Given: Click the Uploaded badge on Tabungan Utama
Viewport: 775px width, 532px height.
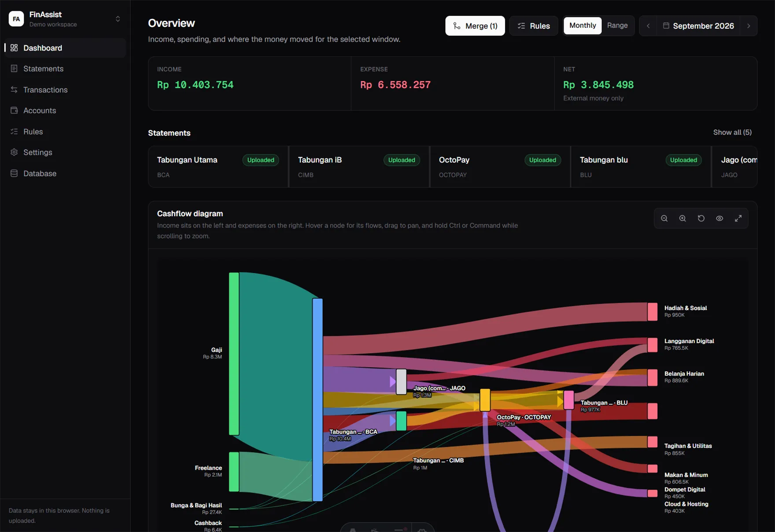Looking at the screenshot, I should pyautogui.click(x=261, y=160).
